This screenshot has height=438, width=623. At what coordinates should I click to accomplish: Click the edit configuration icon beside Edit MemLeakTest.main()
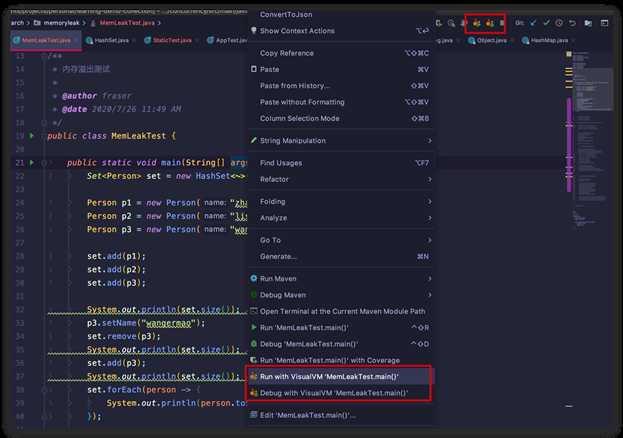[253, 415]
